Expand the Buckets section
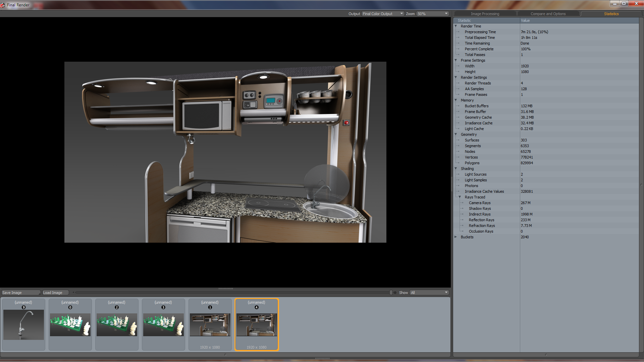This screenshot has height=362, width=644. pyautogui.click(x=456, y=237)
